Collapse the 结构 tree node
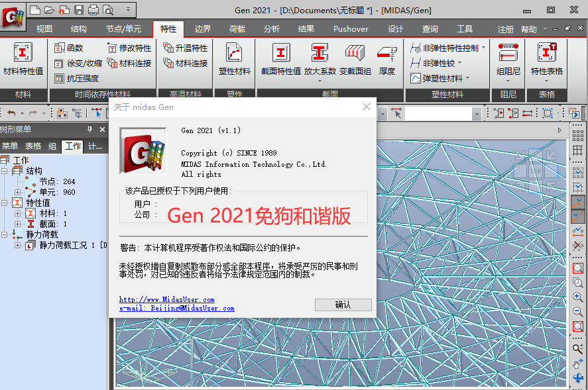This screenshot has width=588, height=390. pos(4,171)
